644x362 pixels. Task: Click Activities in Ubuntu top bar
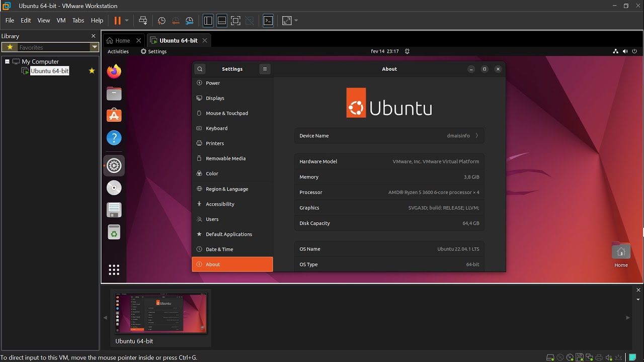tap(118, 51)
